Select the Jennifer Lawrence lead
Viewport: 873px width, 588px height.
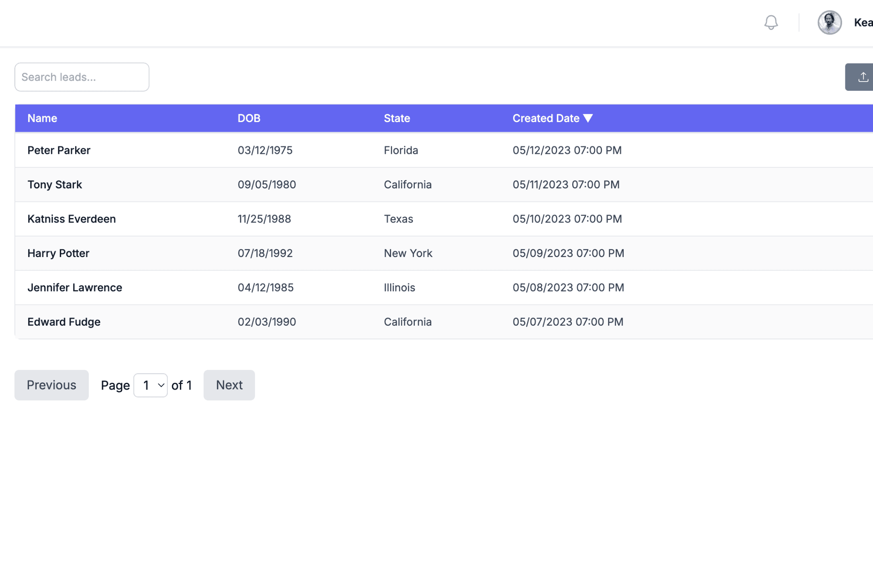pos(75,288)
